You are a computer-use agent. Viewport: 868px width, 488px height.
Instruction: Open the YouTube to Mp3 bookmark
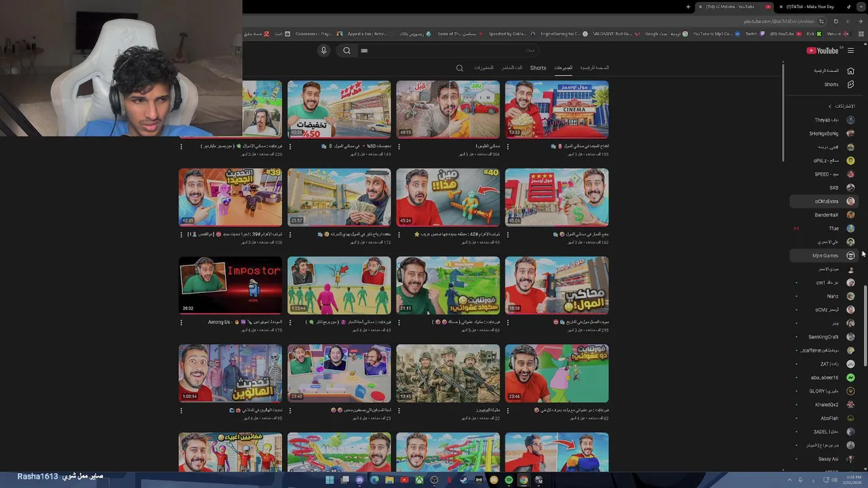(715, 34)
